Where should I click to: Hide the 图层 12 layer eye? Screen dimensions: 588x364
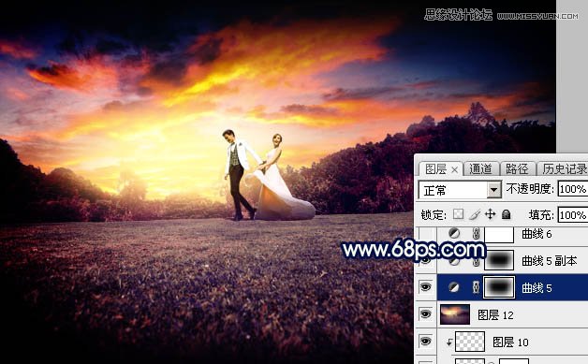(x=426, y=314)
